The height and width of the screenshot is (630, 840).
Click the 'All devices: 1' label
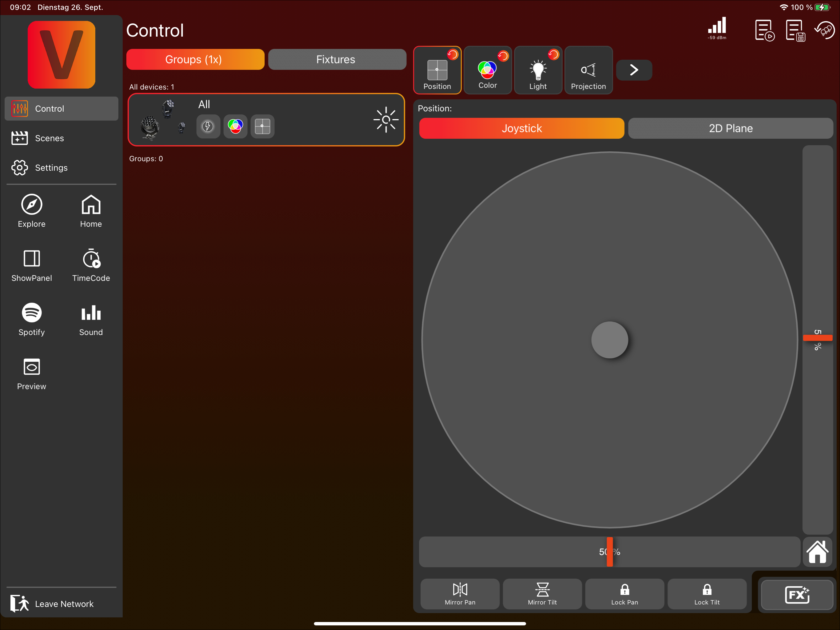click(152, 87)
